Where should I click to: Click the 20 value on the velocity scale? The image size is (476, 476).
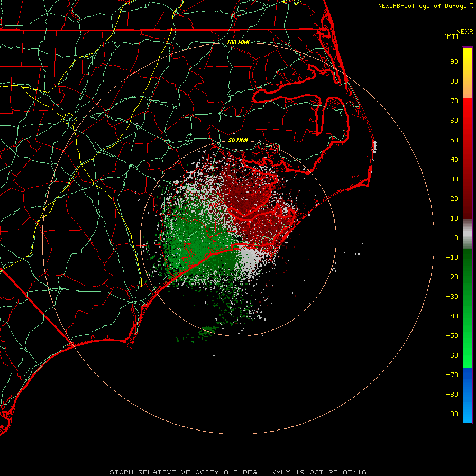tap(454, 199)
